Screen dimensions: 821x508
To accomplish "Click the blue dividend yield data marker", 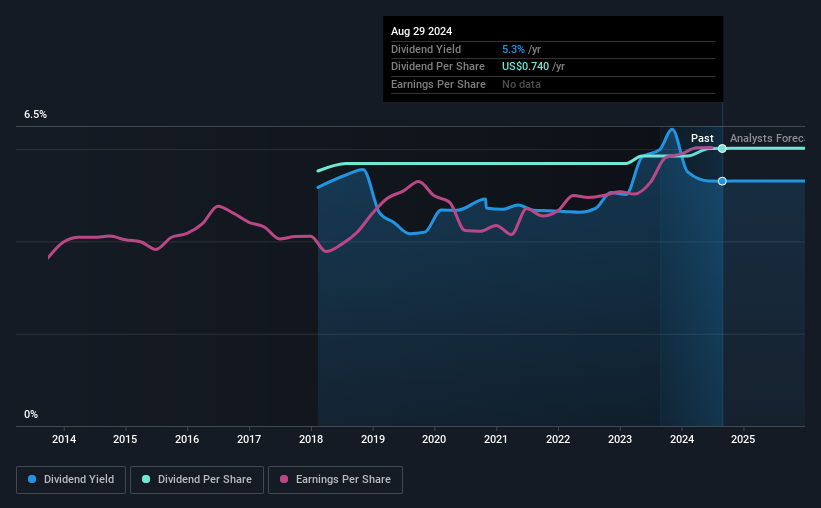I will 722,181.
